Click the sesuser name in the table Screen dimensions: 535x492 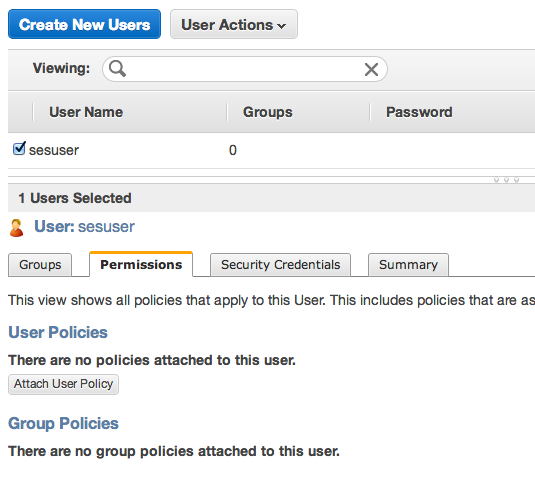point(54,150)
